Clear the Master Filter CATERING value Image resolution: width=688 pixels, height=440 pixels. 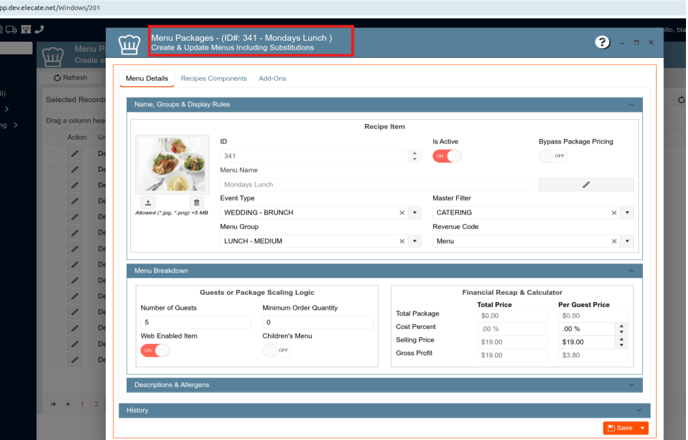click(x=614, y=213)
